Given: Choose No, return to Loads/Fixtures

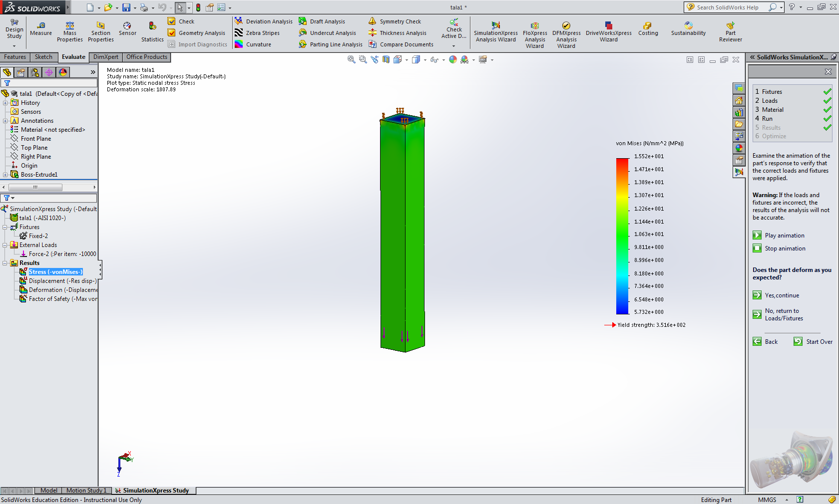Looking at the screenshot, I should (778, 314).
